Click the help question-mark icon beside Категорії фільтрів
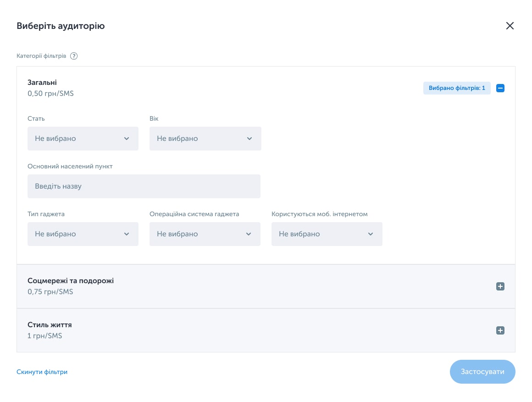Image resolution: width=532 pixels, height=402 pixels. point(74,56)
